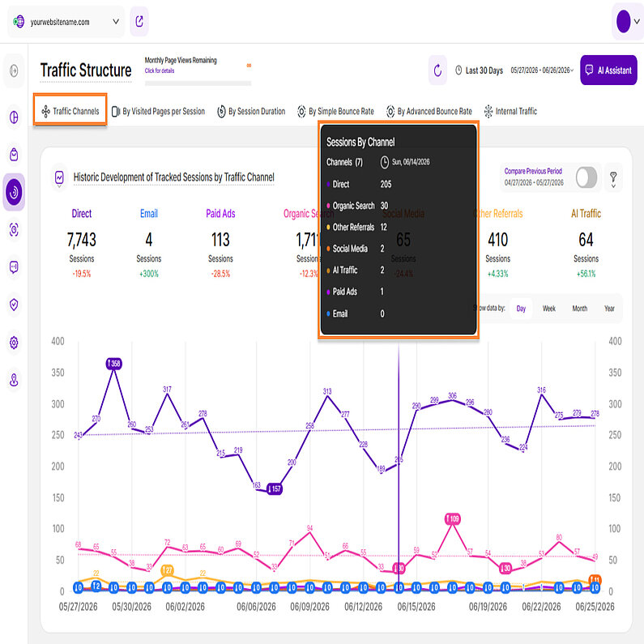This screenshot has width=644, height=644.
Task: Open the location pin sidebar icon
Action: [x=14, y=380]
